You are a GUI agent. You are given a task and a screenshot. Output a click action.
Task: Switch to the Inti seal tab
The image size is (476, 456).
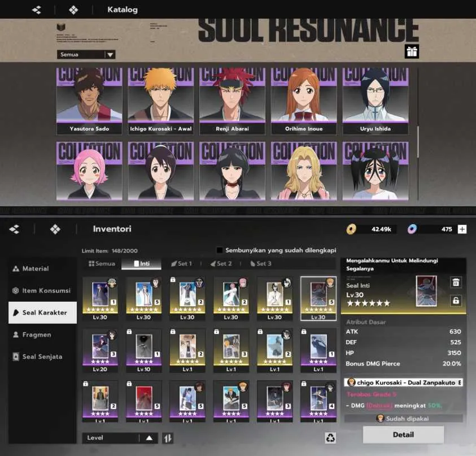coord(142,264)
